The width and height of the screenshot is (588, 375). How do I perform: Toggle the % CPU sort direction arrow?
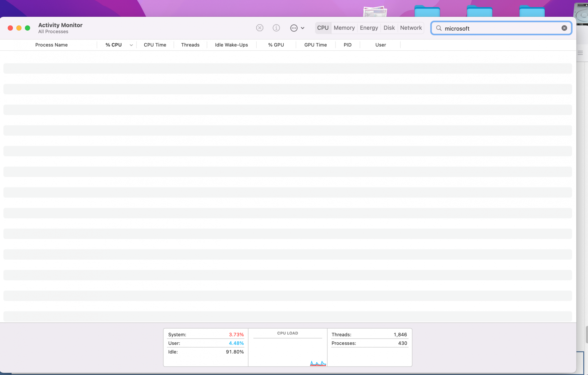pyautogui.click(x=131, y=45)
